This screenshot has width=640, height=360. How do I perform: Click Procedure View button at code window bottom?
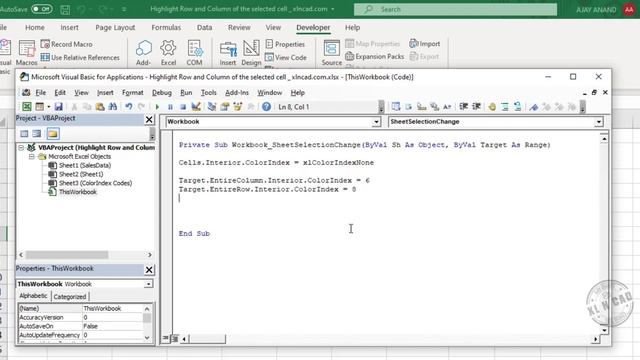[x=166, y=338]
